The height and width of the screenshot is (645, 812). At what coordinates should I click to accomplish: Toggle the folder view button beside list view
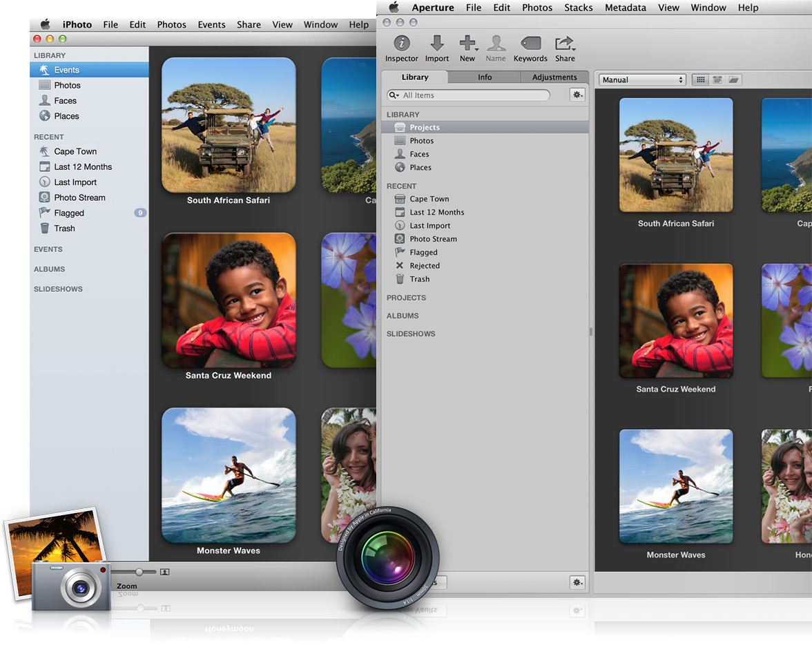733,80
